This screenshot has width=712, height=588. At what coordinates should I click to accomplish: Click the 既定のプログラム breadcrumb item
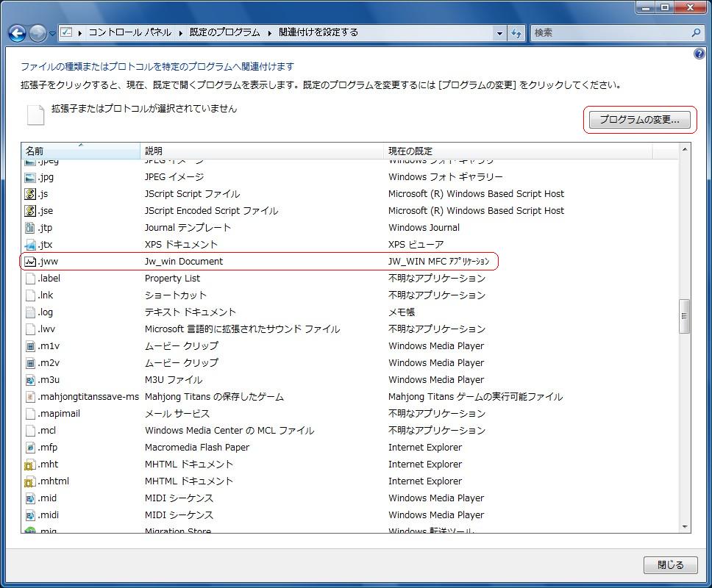(x=224, y=32)
